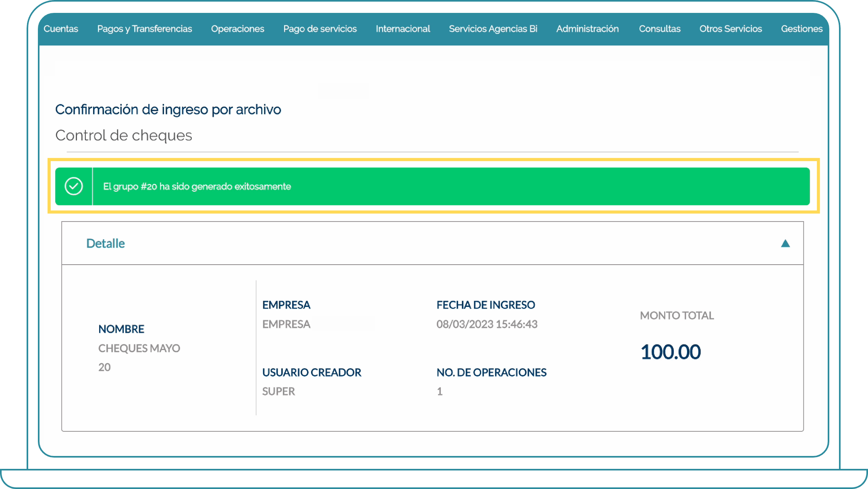868x489 pixels.
Task: Open the Operaciones menu
Action: (x=238, y=29)
